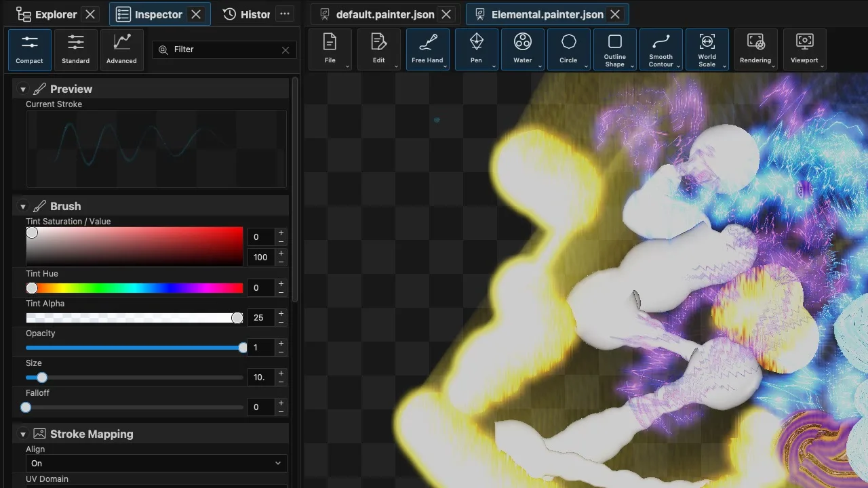Switch to the Explorer tab
This screenshot has width=868, height=488.
pyautogui.click(x=56, y=14)
